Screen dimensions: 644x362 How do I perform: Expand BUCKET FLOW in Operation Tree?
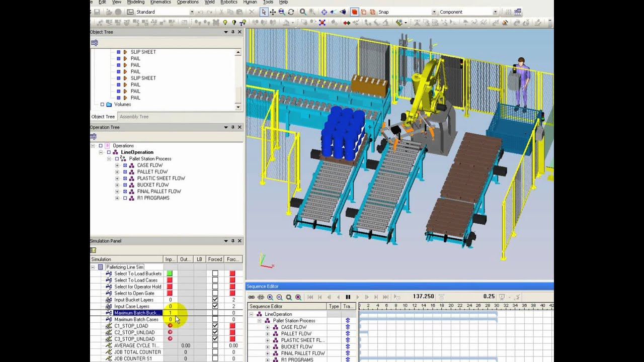pyautogui.click(x=117, y=185)
